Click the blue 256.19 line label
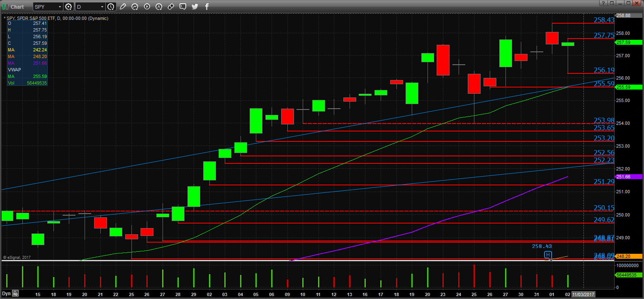This screenshot has height=299, width=644. (604, 70)
